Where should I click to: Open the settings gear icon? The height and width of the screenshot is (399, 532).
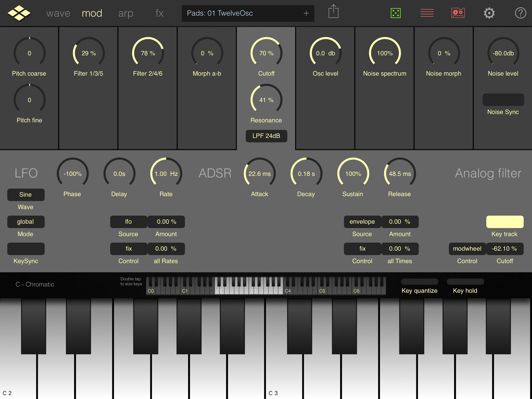tap(489, 13)
